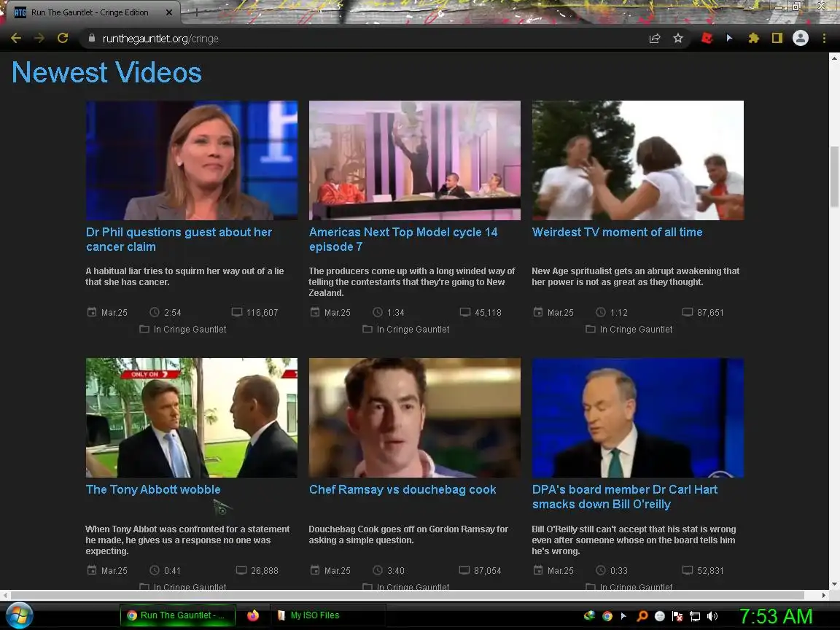The height and width of the screenshot is (630, 840).
Task: Open the Americas Next Top Model episode link
Action: point(403,239)
